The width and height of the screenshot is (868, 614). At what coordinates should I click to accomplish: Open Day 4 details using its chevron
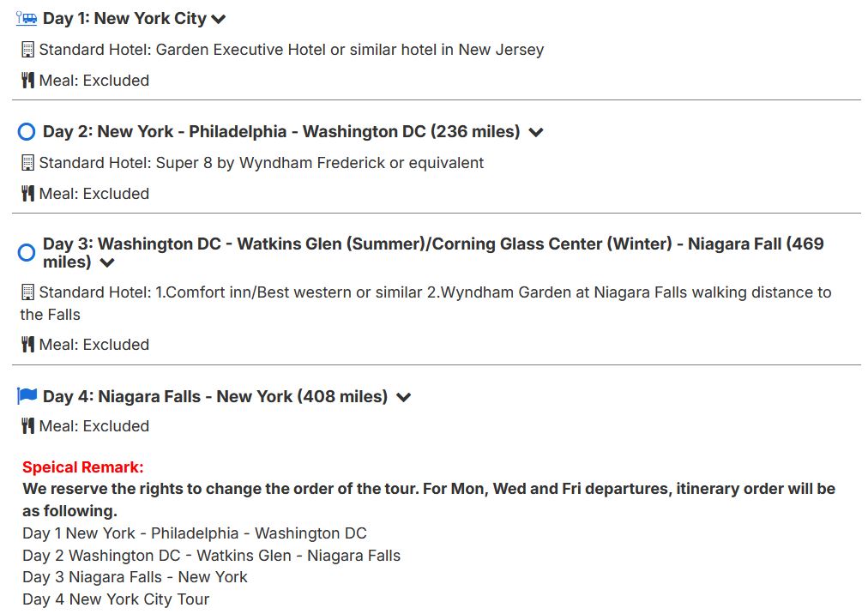pyautogui.click(x=404, y=397)
